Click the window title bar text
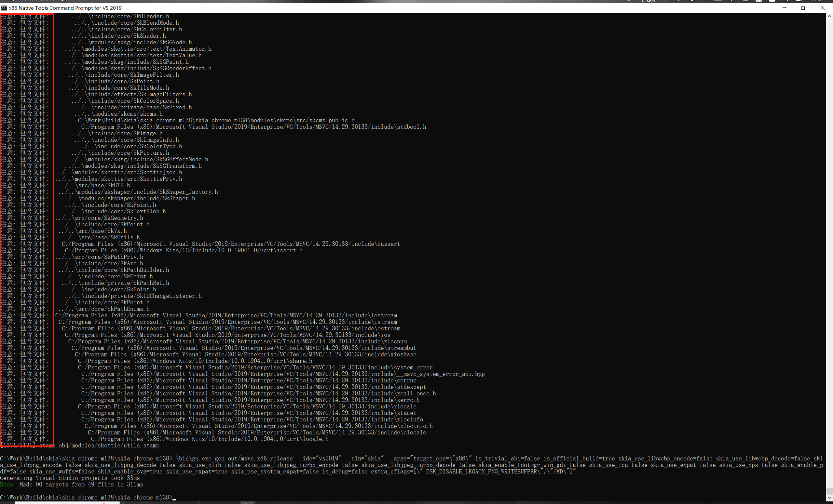 pyautogui.click(x=65, y=8)
